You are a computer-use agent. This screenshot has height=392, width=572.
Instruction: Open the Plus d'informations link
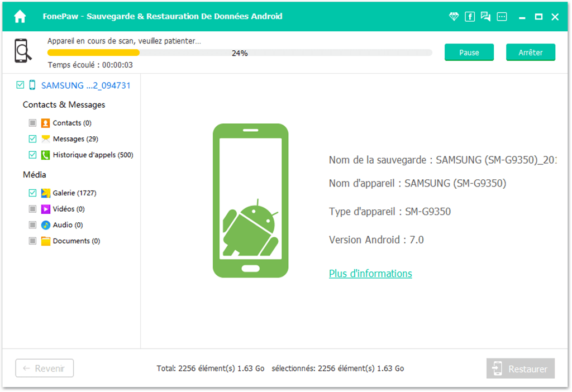pyautogui.click(x=370, y=274)
